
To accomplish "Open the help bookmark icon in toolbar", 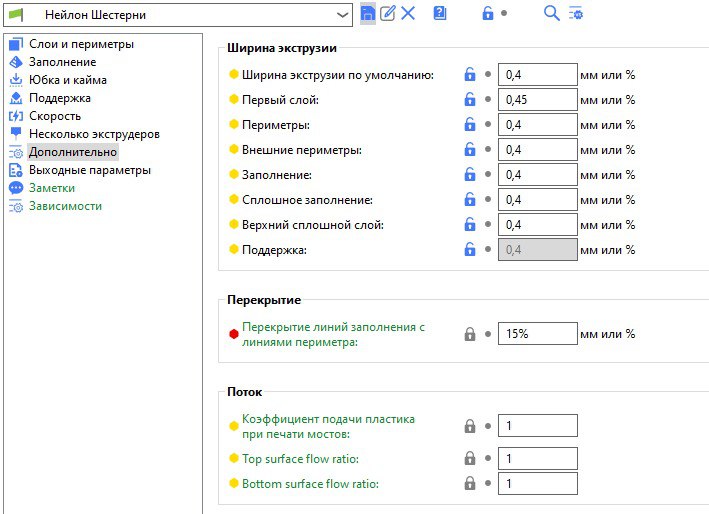I will click(440, 13).
